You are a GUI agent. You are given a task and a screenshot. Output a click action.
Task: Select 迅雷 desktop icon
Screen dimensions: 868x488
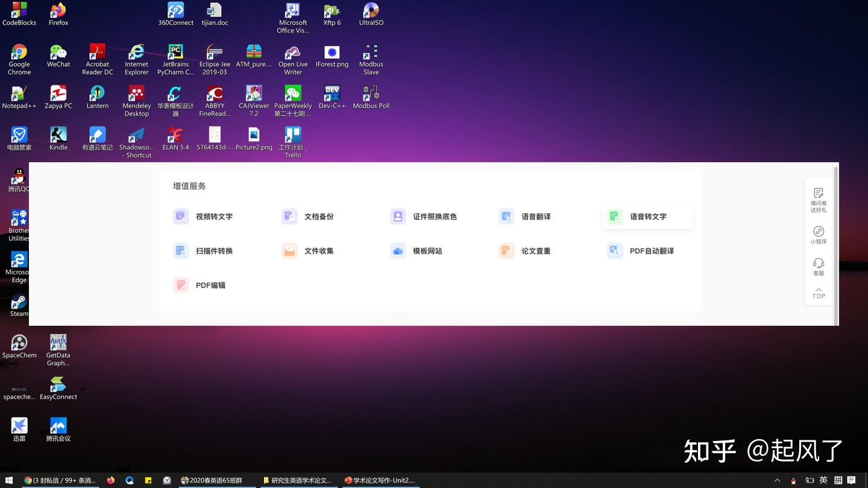point(19,430)
